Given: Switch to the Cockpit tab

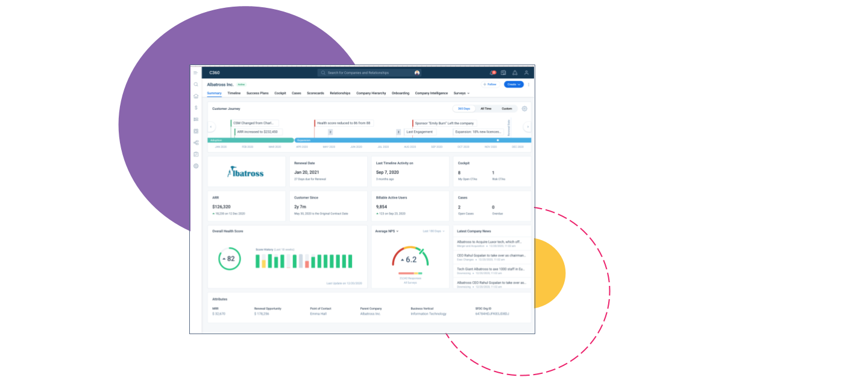Looking at the screenshot, I should pyautogui.click(x=280, y=93).
